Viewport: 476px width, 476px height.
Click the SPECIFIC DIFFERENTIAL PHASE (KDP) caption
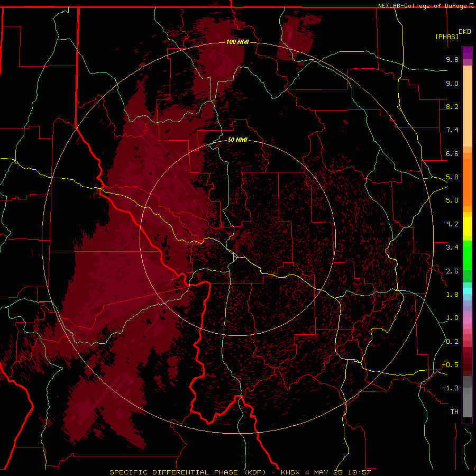point(188,472)
